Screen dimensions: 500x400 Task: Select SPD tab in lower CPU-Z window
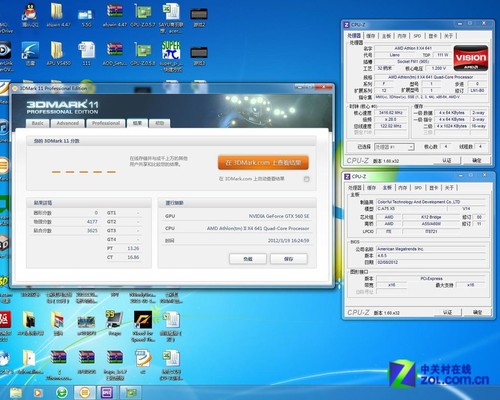click(x=418, y=188)
